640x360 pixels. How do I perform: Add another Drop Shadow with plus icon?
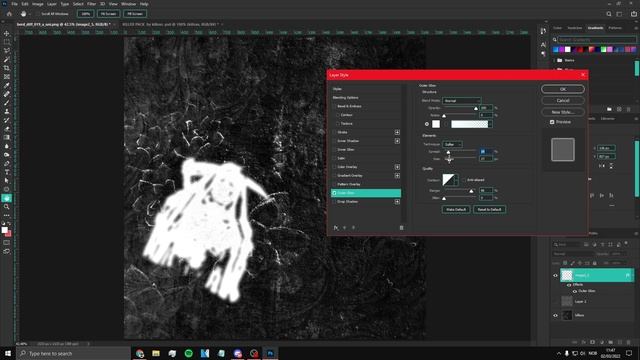click(x=397, y=202)
